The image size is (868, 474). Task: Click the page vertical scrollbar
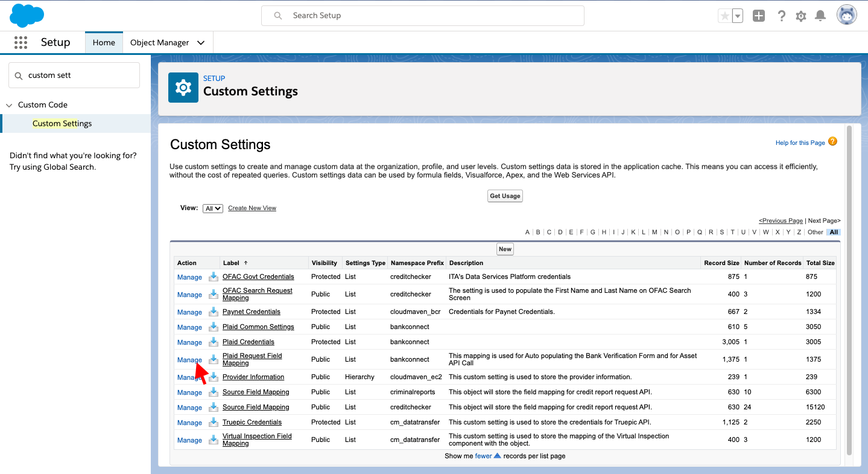pyautogui.click(x=849, y=290)
